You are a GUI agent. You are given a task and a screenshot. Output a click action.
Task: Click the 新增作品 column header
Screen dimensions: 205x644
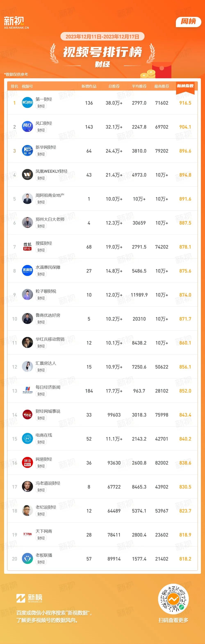(x=89, y=86)
